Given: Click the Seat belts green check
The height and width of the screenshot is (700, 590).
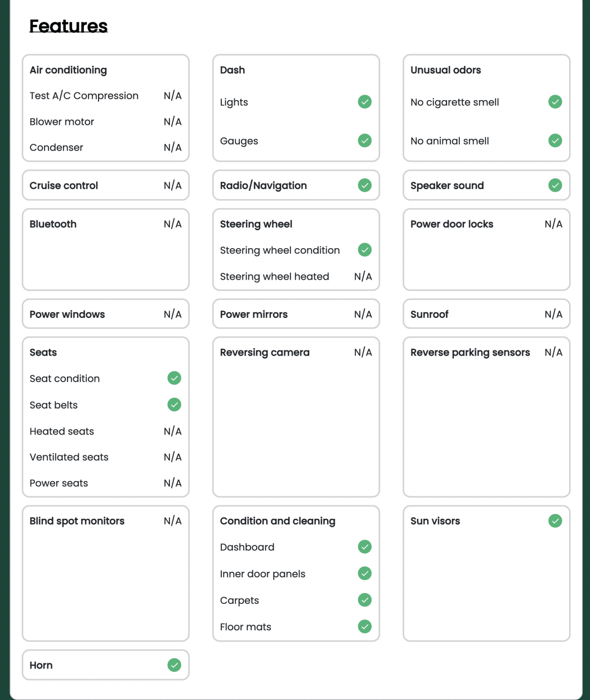Looking at the screenshot, I should [175, 405].
